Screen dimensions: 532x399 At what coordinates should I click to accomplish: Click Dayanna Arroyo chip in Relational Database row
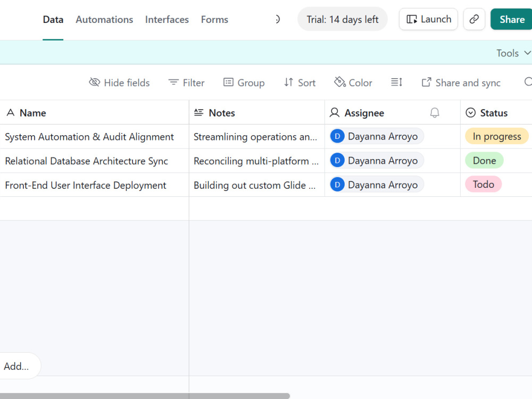click(x=376, y=161)
